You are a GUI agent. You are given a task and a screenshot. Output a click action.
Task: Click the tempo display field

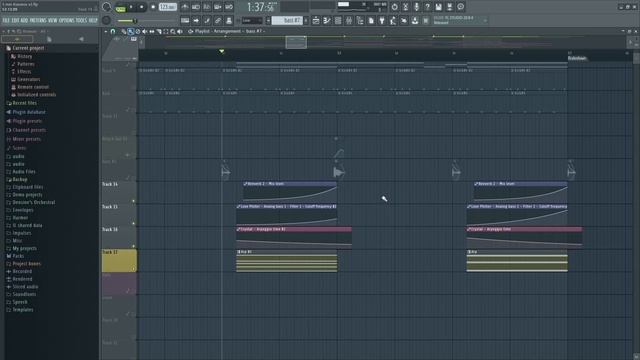tap(168, 7)
